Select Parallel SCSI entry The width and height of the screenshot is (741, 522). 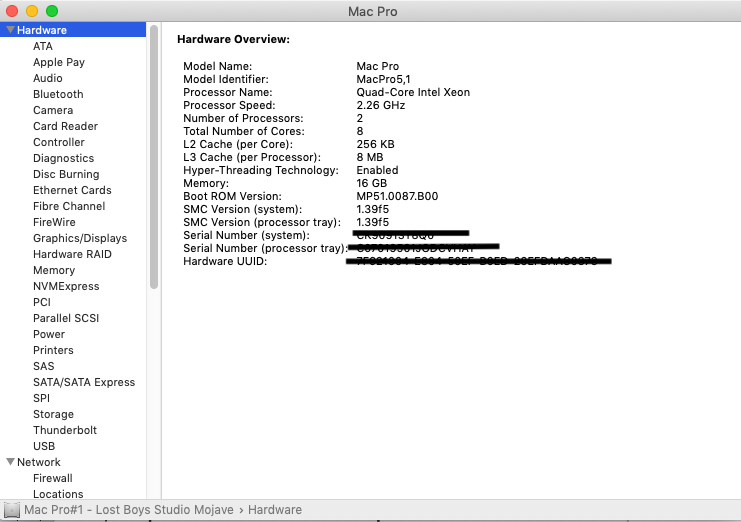tap(66, 318)
